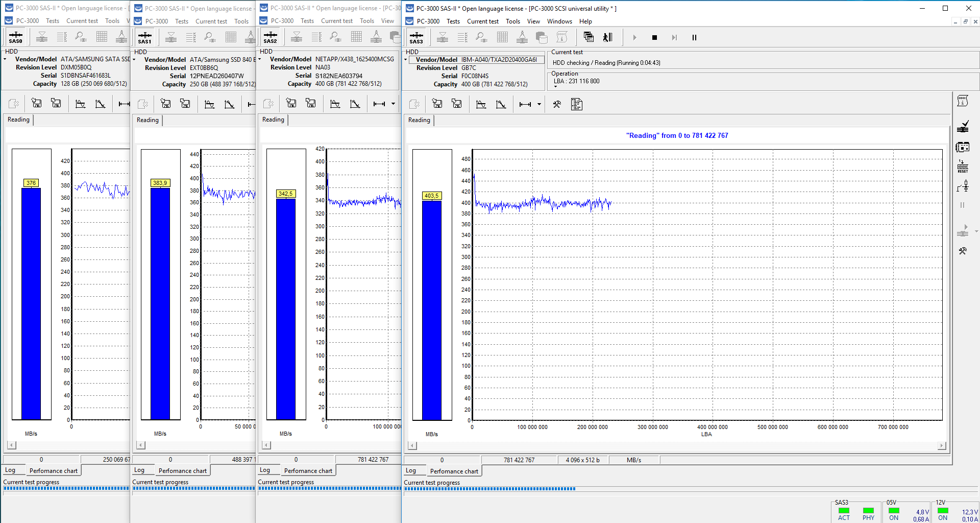Pause the current HDD reading test
980x523 pixels.
click(x=694, y=37)
